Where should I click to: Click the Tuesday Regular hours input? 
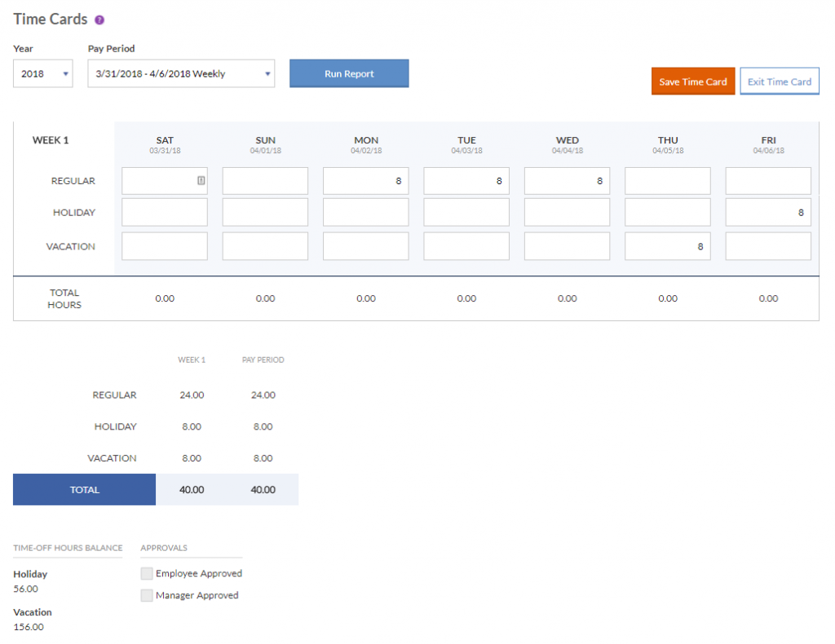coord(466,181)
